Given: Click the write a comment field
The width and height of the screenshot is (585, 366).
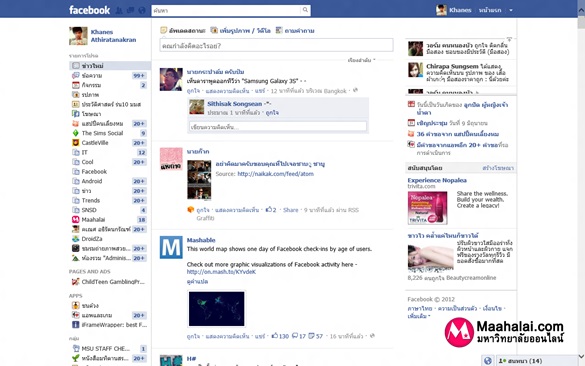Looking at the screenshot, I should pyautogui.click(x=278, y=127).
